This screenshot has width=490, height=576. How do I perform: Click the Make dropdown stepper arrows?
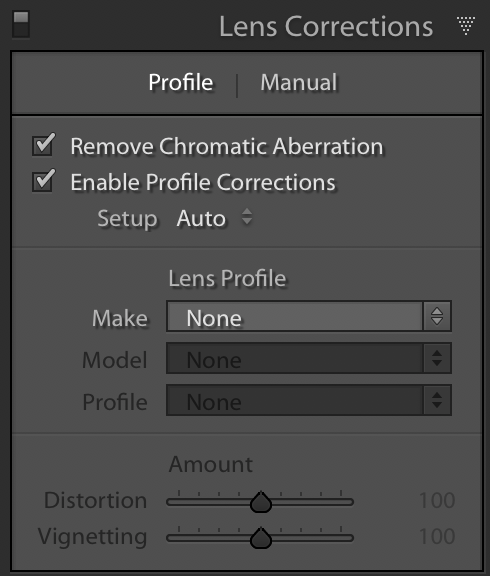point(437,317)
